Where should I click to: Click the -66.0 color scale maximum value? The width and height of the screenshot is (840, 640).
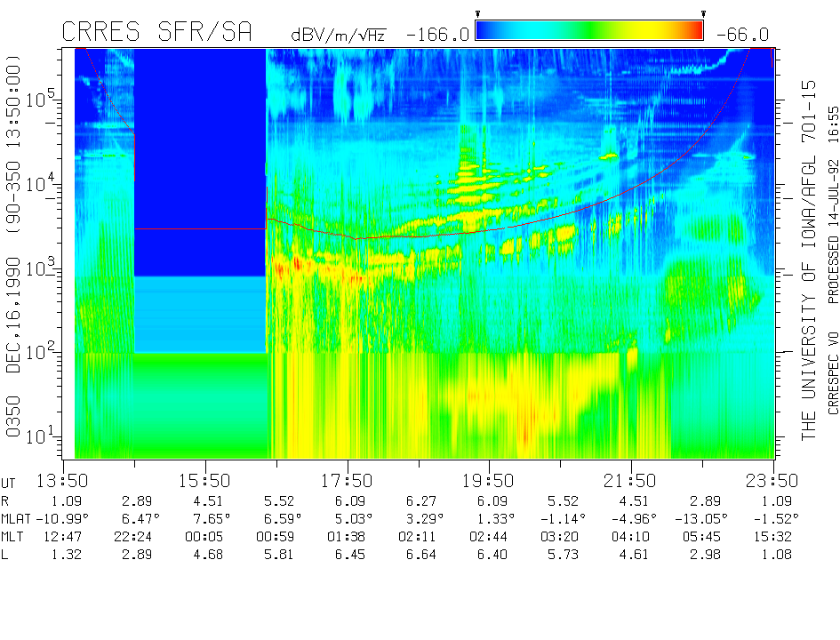point(742,35)
